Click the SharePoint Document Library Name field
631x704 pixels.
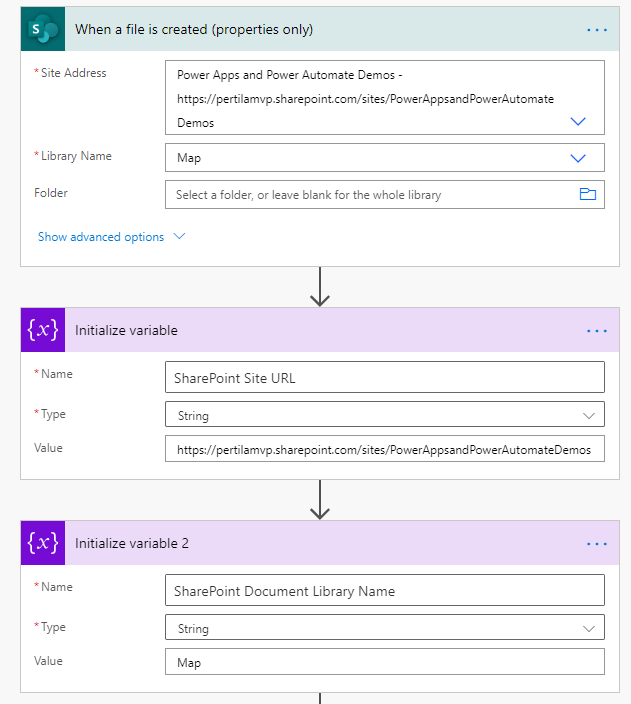384,590
